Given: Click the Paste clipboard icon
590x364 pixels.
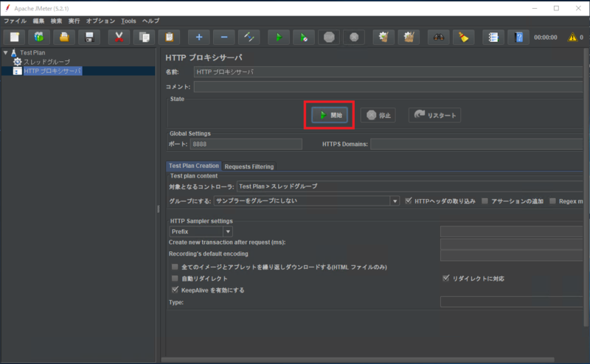Looking at the screenshot, I should pos(169,38).
